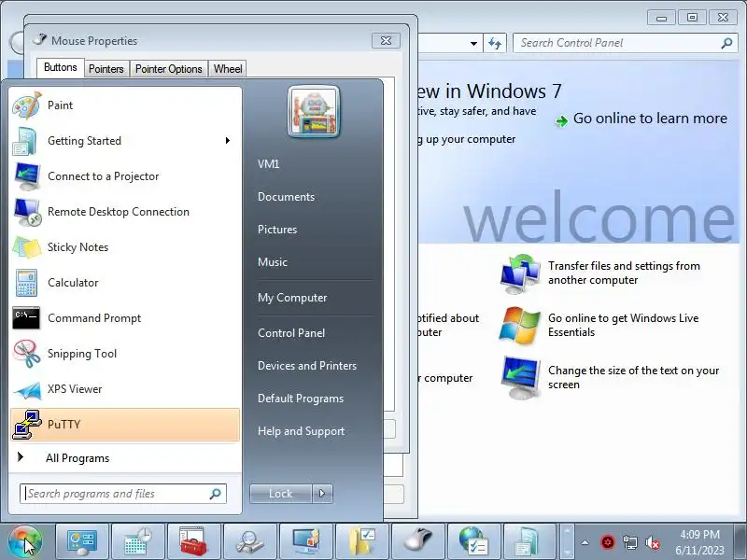Click the monitor icon for text size
The image size is (747, 560).
pyautogui.click(x=520, y=378)
